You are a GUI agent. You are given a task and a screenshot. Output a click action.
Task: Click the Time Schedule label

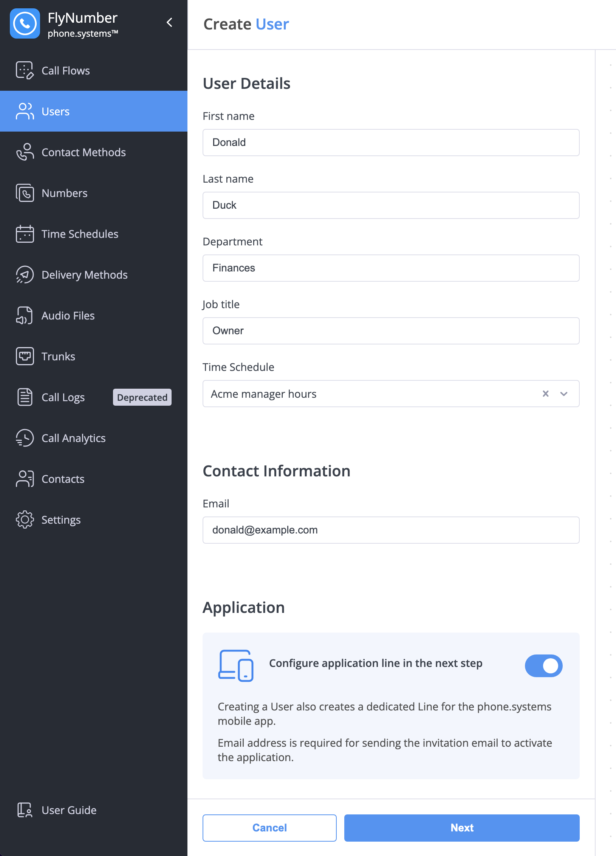pos(238,367)
